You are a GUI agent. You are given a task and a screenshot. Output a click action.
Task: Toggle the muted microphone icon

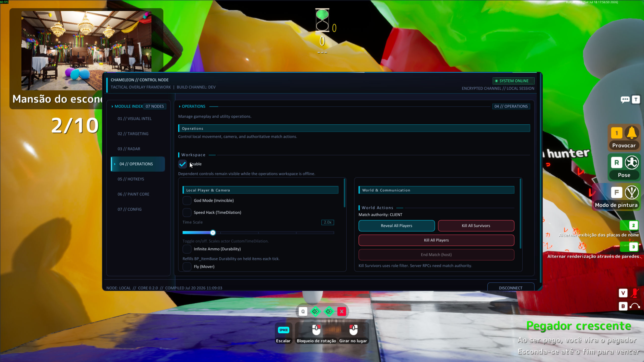635,293
